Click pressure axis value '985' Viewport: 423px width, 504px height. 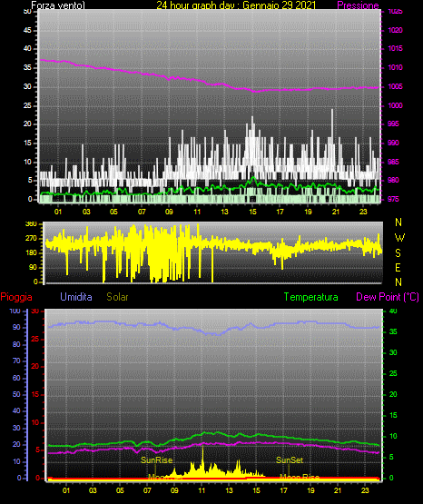[x=393, y=162]
